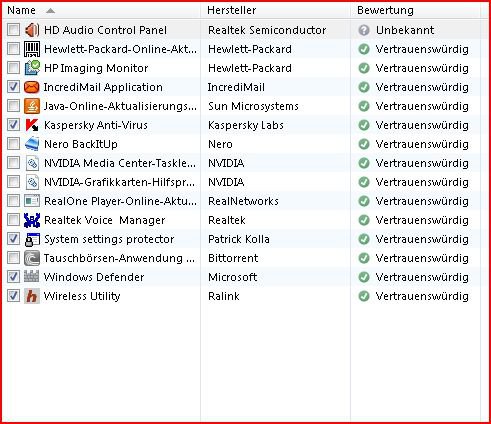Click the Hewlett-Packard-Online-Akt barcode icon
The height and width of the screenshot is (424, 491).
click(x=32, y=49)
